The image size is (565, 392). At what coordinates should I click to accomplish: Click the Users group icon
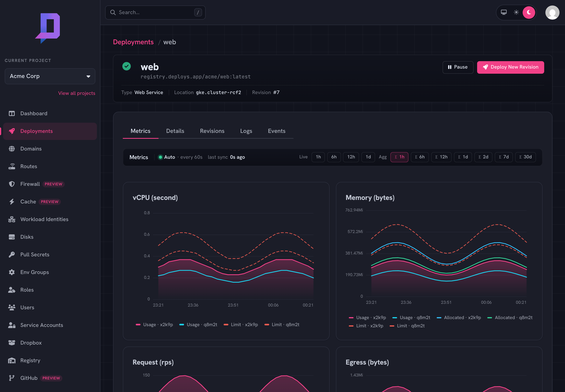(12, 308)
